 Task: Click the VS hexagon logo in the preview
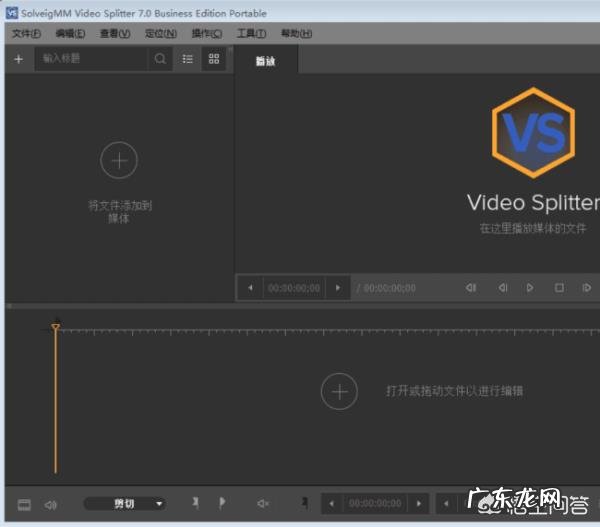533,133
